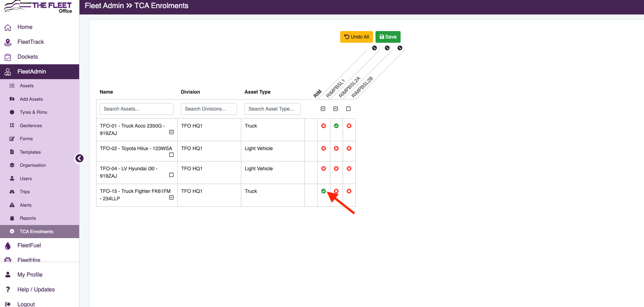Viewport: 644px width, 307px height.
Task: Focus the Search Asset Type input field
Action: (x=272, y=109)
